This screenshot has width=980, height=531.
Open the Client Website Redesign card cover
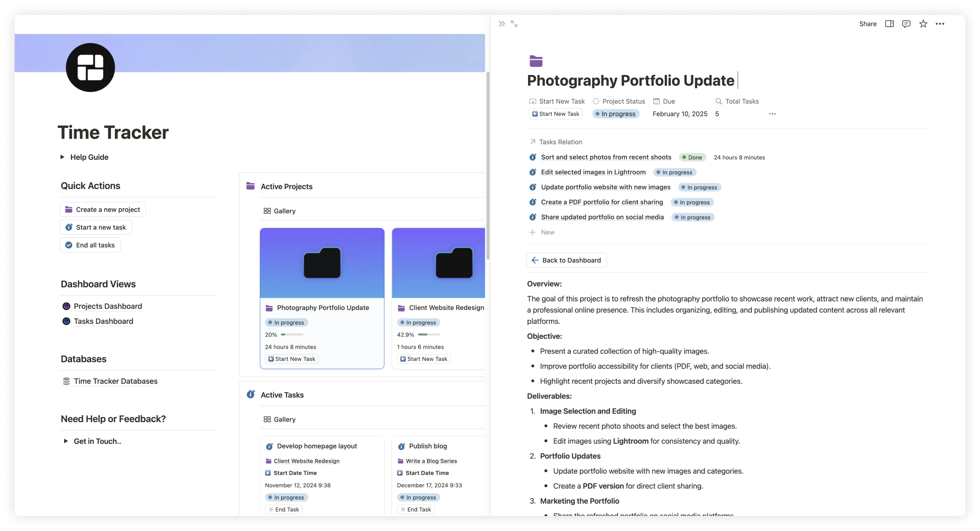(438, 263)
